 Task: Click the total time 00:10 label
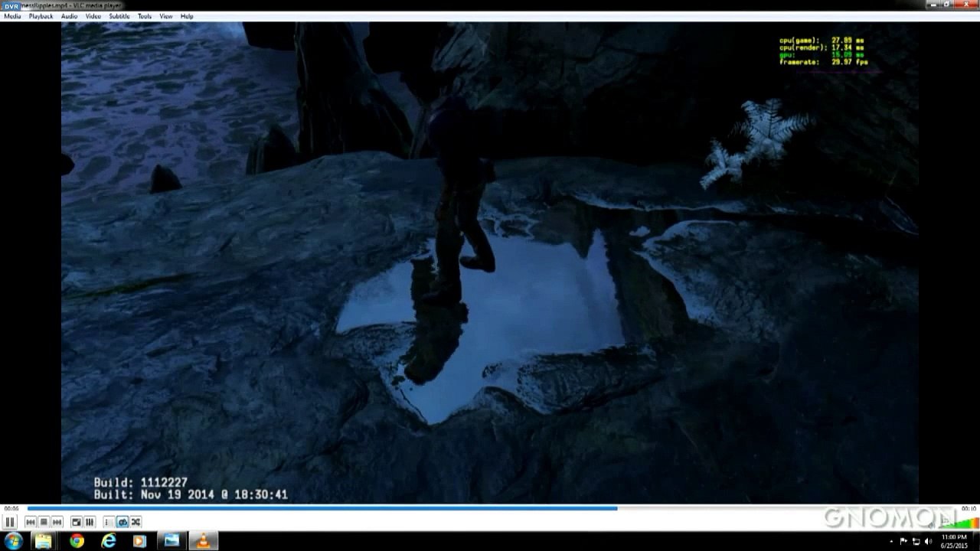[x=969, y=508]
